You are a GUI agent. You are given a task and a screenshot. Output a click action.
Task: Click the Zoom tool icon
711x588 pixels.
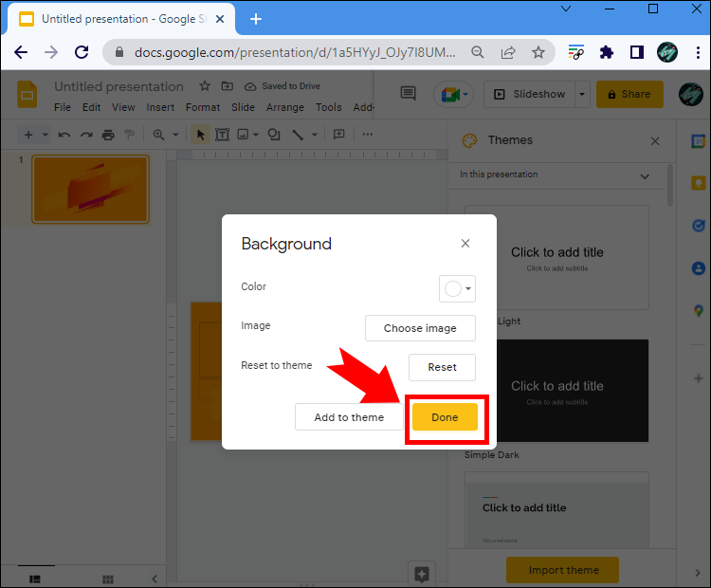point(158,135)
